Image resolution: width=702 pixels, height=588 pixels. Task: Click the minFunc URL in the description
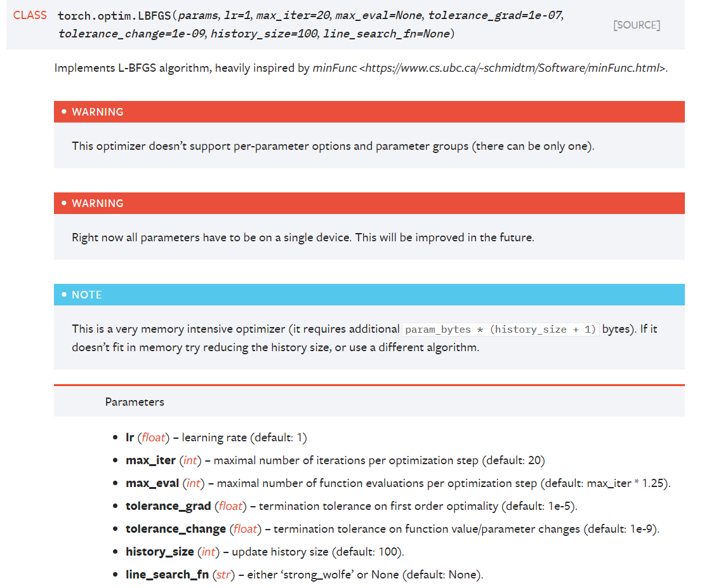click(512, 68)
